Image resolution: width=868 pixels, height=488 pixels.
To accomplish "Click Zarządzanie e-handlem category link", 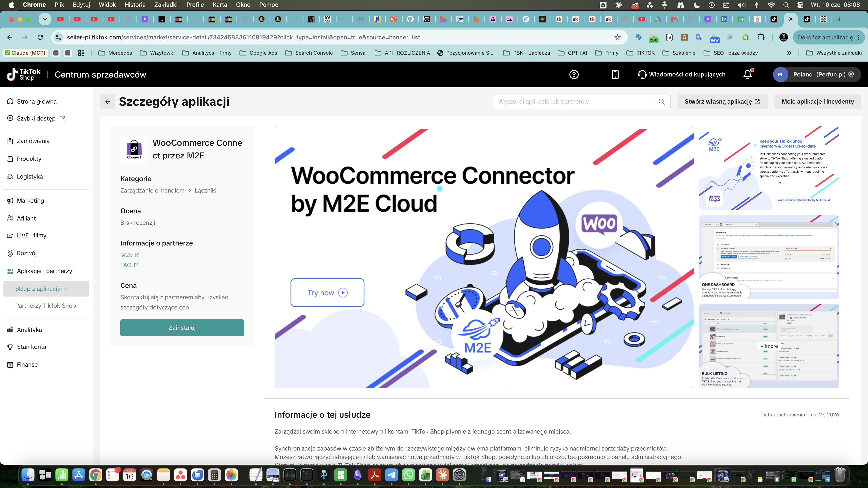I will point(152,191).
